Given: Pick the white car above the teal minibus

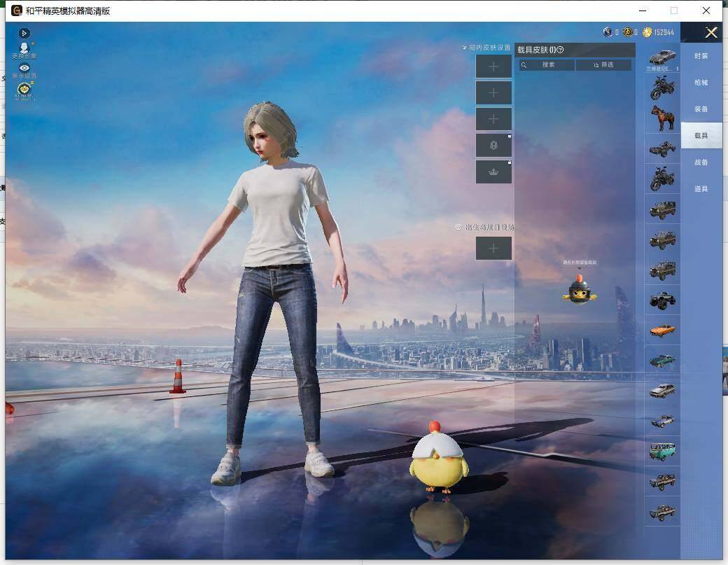Looking at the screenshot, I should click(x=662, y=421).
